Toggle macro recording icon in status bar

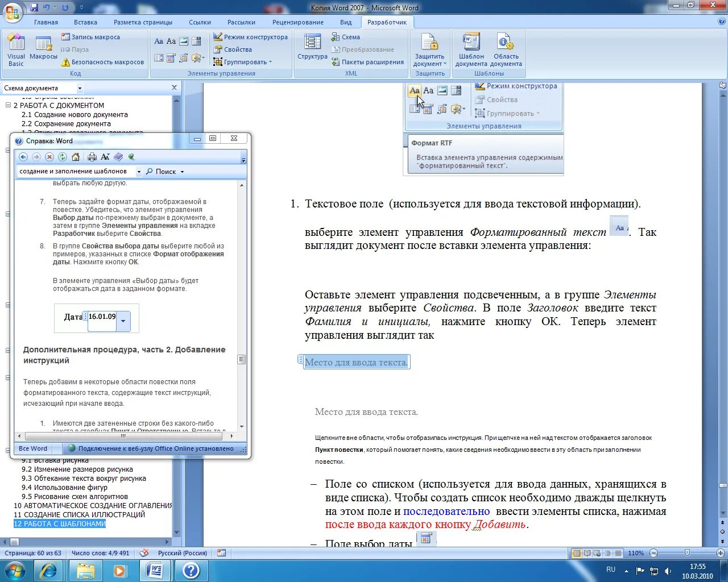pyautogui.click(x=221, y=553)
